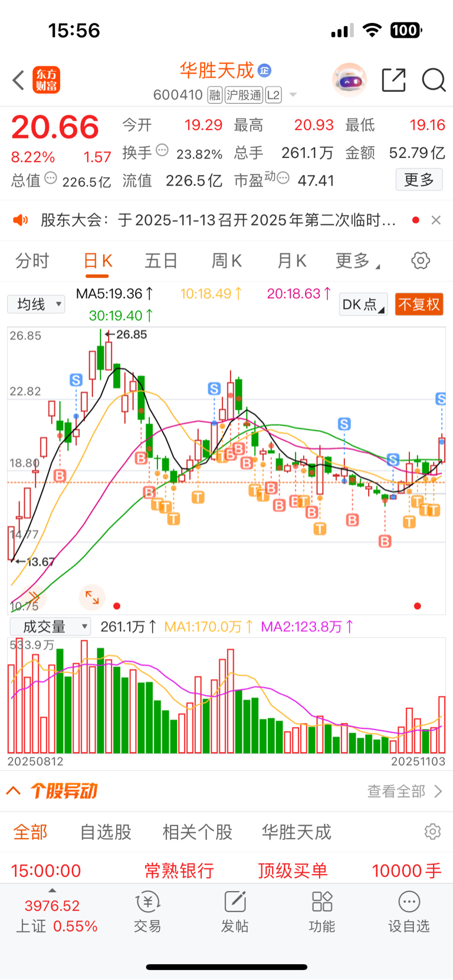Screen dimensions: 453x980
Task: Open the DK点 dropdown
Action: click(363, 304)
